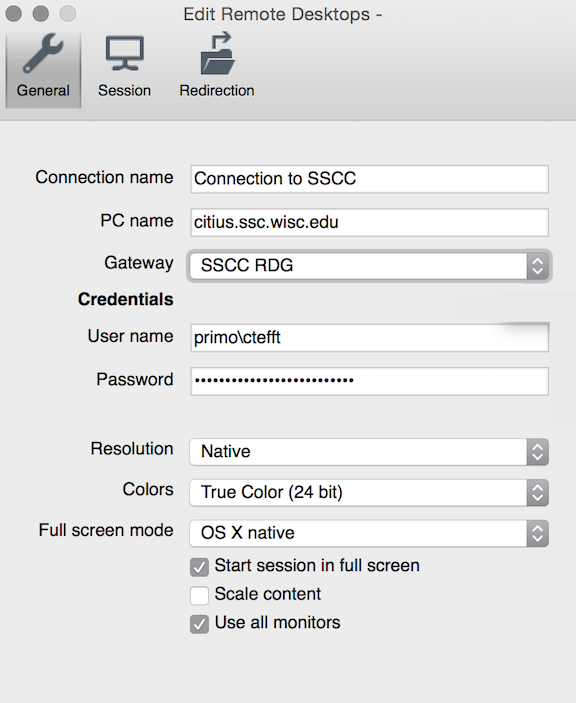Disable Start session in full screen
This screenshot has width=576, height=703.
point(199,567)
